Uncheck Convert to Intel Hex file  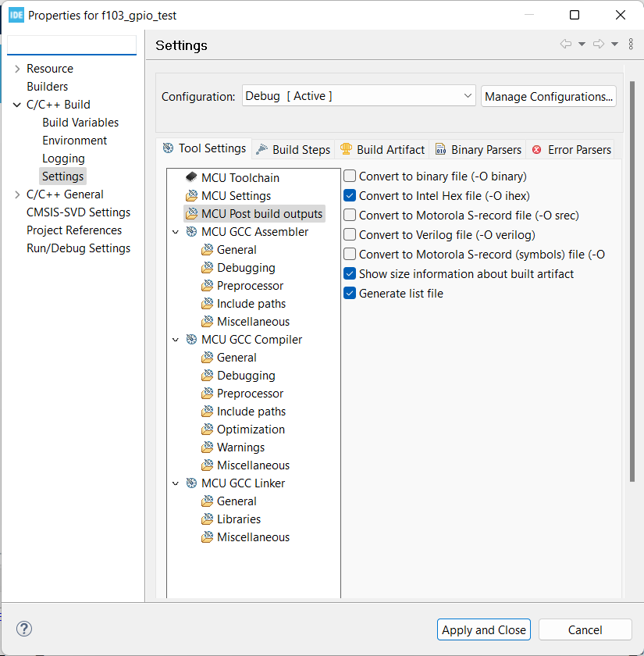click(350, 195)
